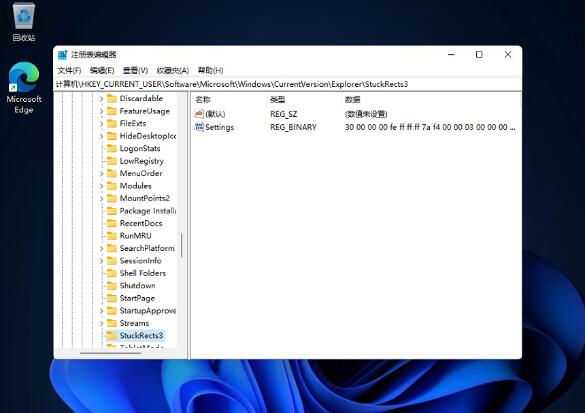Click the FileExts folder icon
This screenshot has width=585, height=413.
click(112, 123)
